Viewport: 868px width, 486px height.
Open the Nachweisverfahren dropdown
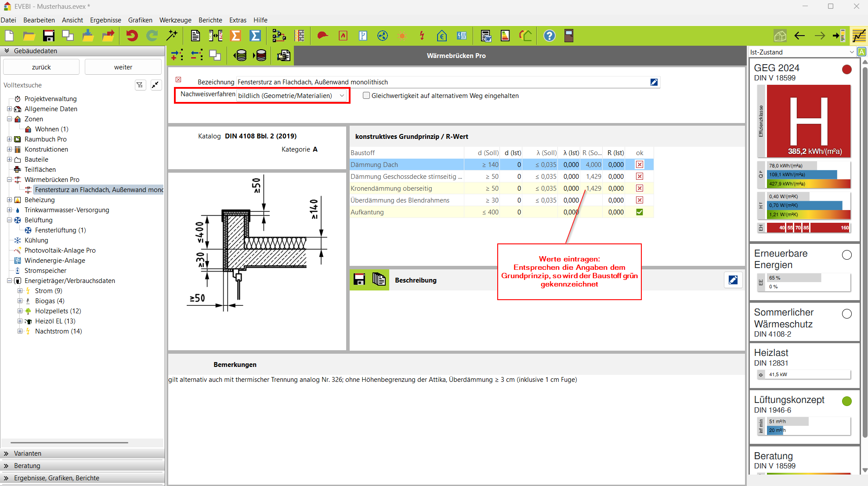342,95
